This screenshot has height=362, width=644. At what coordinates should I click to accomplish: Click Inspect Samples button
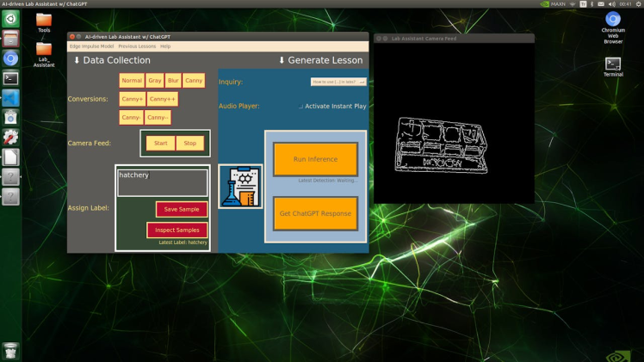[177, 230]
